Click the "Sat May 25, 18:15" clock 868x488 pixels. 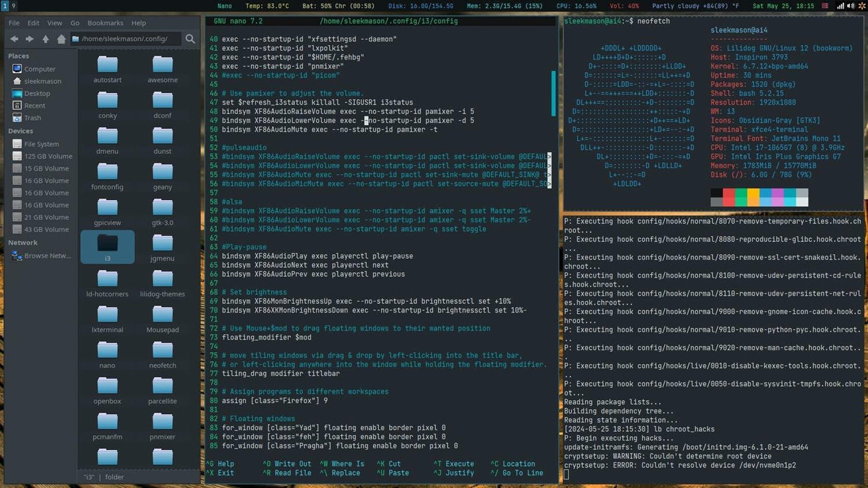(784, 6)
